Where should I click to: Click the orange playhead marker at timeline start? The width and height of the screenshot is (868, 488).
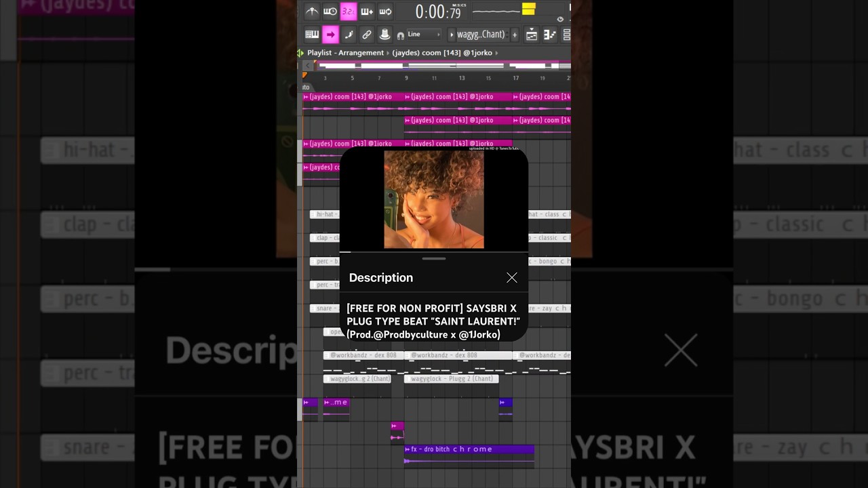[304, 75]
